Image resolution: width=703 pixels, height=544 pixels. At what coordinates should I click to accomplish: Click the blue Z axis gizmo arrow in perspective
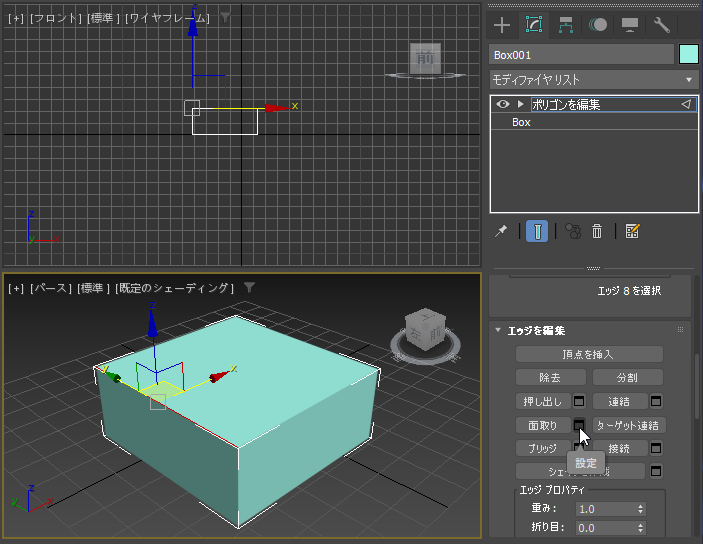pyautogui.click(x=153, y=323)
